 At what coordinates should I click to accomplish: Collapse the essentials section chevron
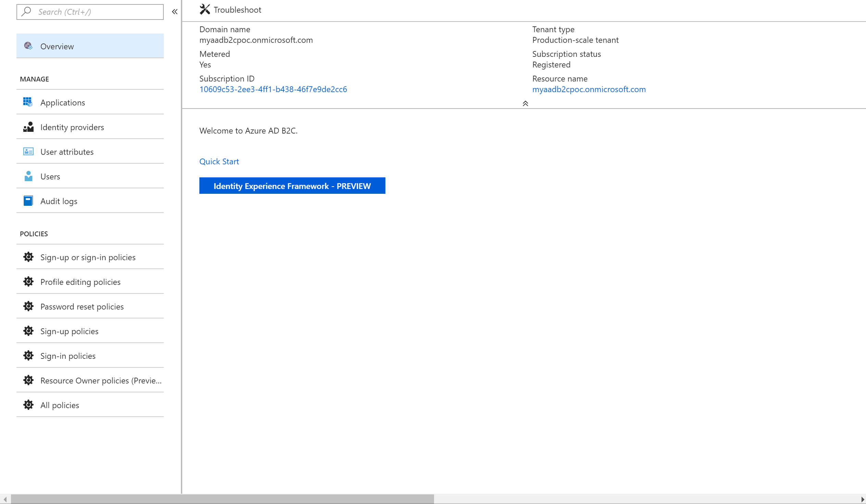click(525, 103)
